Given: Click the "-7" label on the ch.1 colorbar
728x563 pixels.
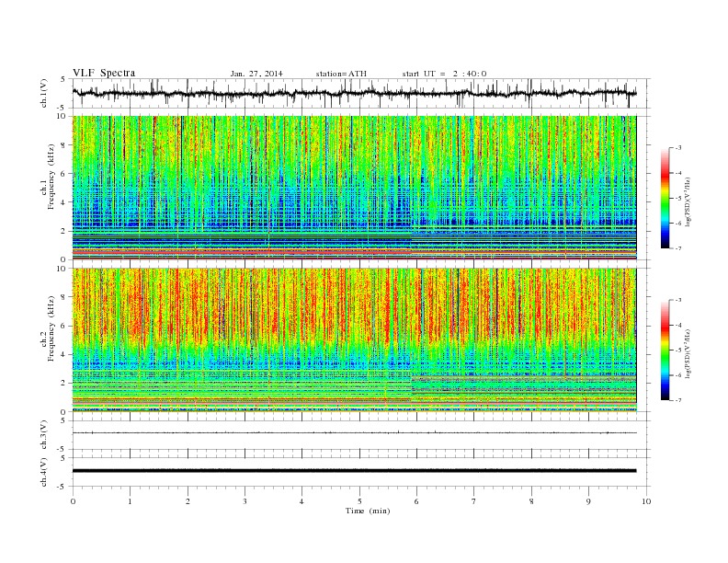Looking at the screenshot, I should pyautogui.click(x=677, y=248).
